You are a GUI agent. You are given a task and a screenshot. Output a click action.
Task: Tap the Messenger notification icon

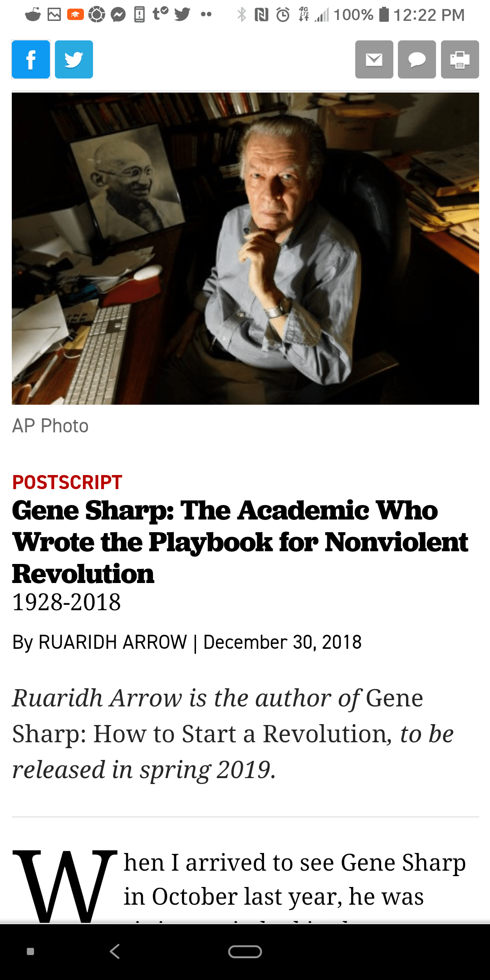coord(118,15)
